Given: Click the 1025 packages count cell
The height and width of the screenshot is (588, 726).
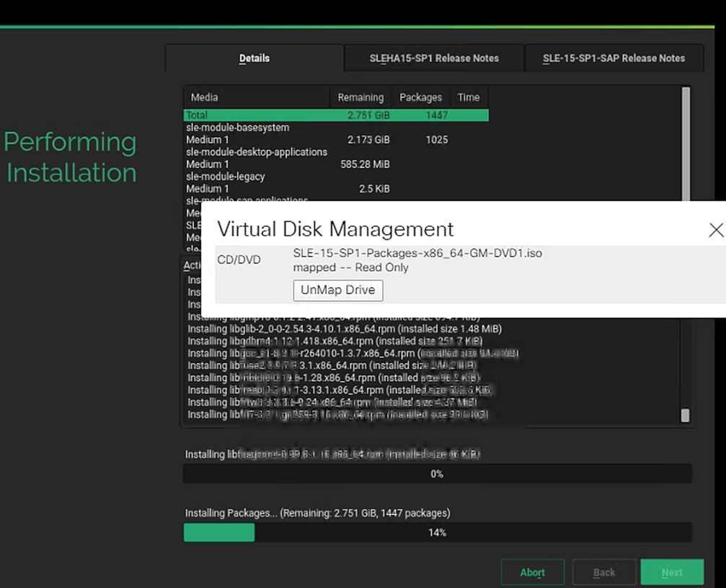Looking at the screenshot, I should click(437, 140).
